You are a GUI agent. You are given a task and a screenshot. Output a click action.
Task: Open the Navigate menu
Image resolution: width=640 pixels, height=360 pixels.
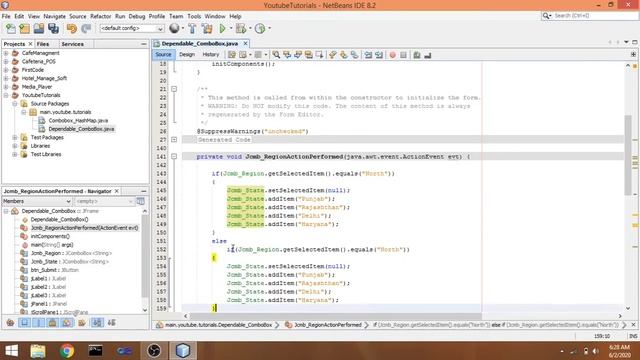(54, 16)
